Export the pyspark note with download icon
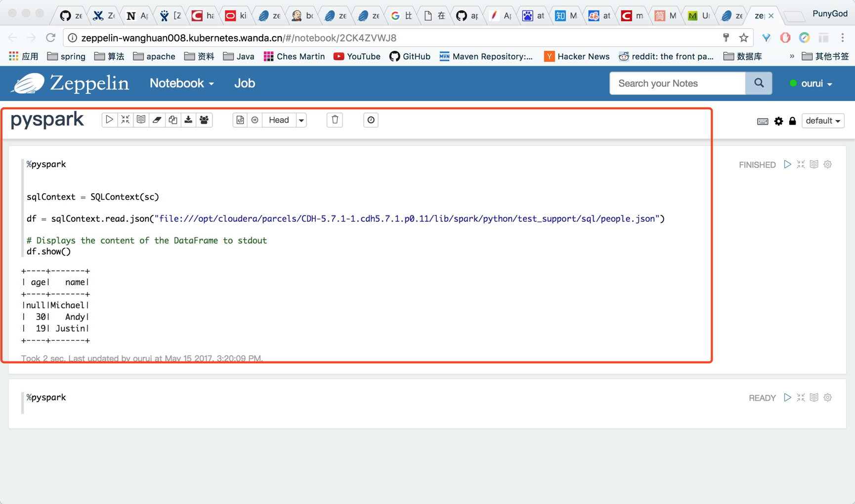This screenshot has width=855, height=504. pos(188,120)
